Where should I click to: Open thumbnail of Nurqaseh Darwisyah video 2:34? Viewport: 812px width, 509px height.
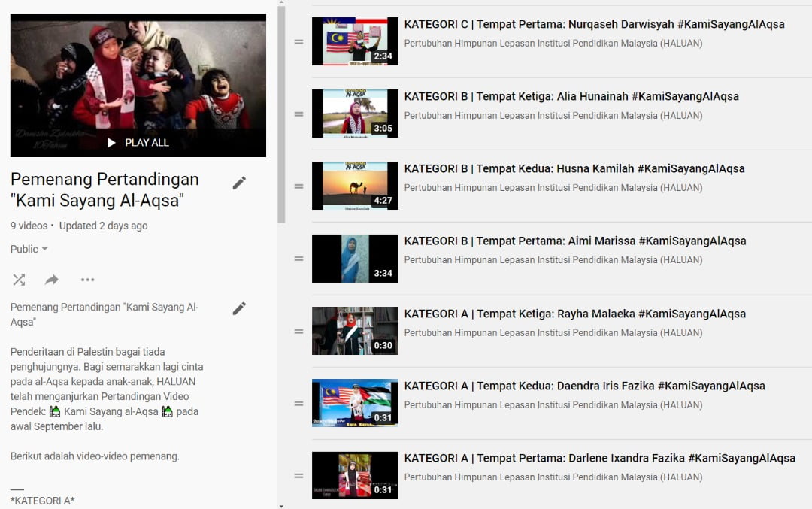coord(355,41)
